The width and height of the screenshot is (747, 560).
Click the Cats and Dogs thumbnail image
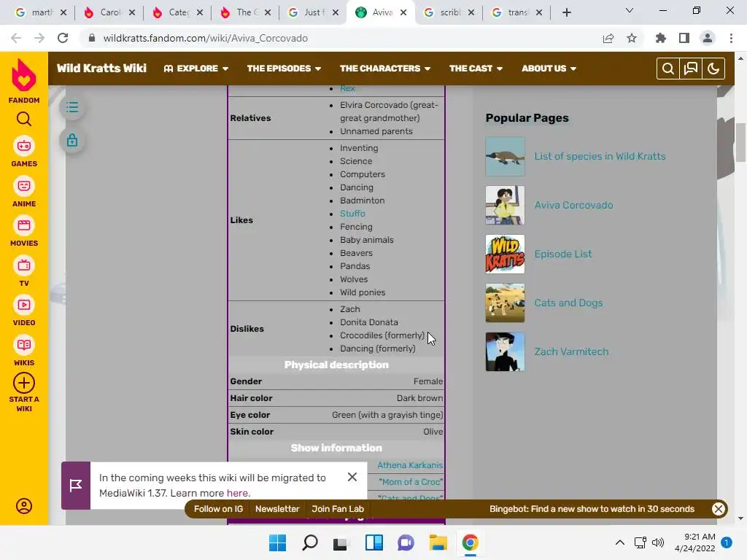coord(505,303)
